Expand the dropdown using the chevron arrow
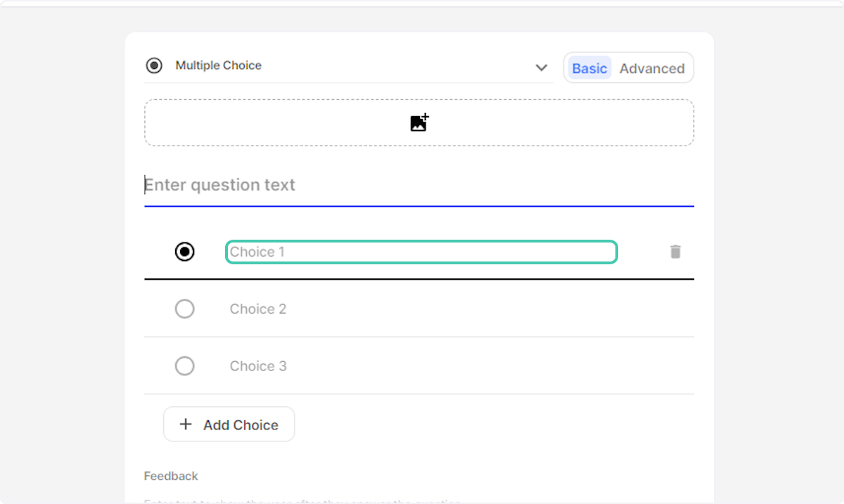This screenshot has width=844, height=504. click(x=542, y=67)
